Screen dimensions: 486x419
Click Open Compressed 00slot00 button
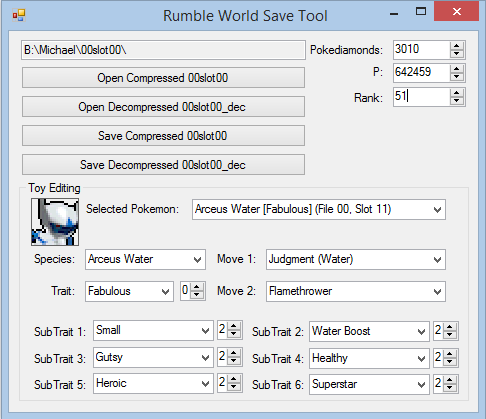(x=163, y=78)
